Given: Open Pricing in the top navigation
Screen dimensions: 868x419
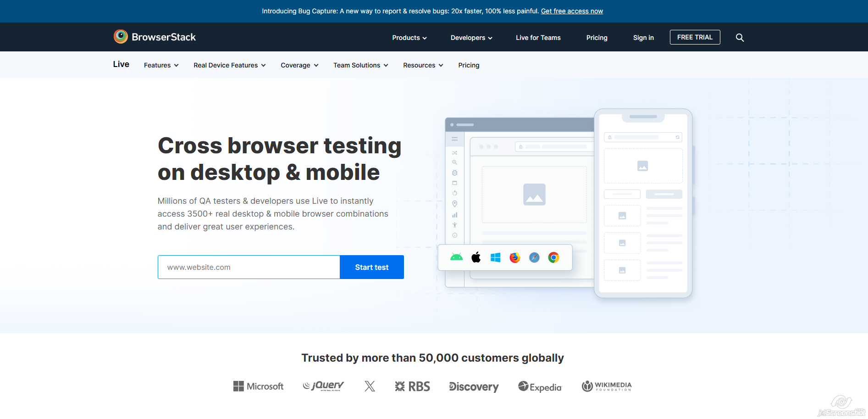Looking at the screenshot, I should (597, 38).
